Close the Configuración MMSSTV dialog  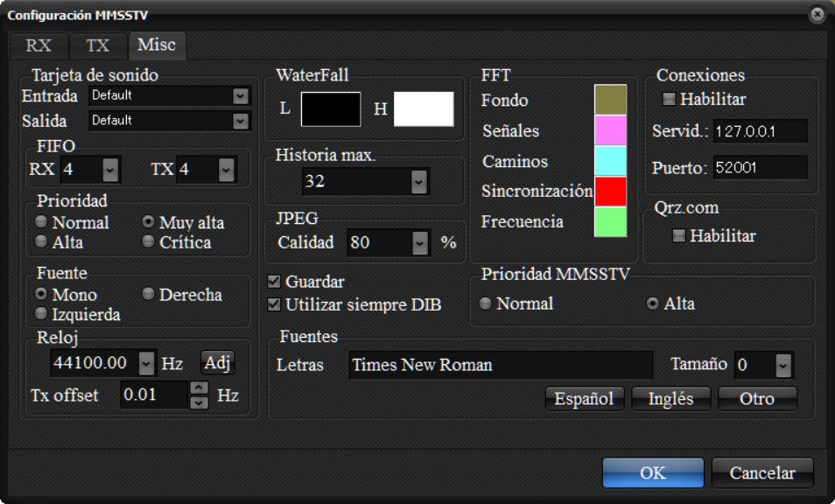pos(817,14)
